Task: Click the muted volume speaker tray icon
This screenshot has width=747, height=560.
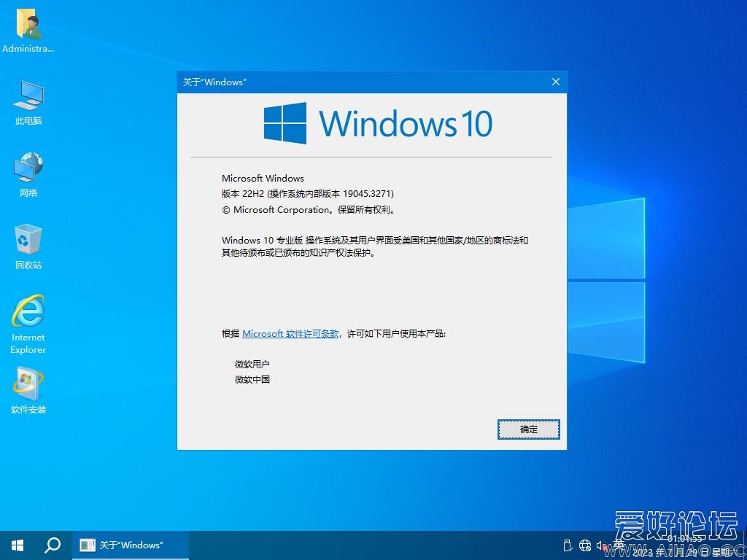Action: click(603, 545)
